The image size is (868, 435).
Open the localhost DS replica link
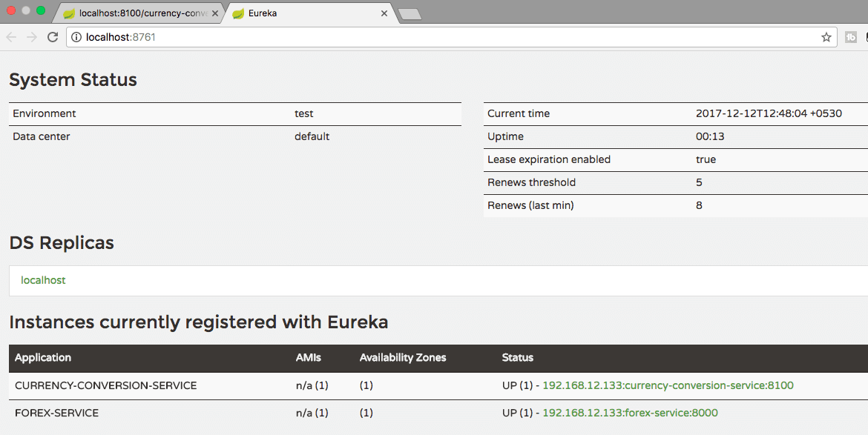43,280
